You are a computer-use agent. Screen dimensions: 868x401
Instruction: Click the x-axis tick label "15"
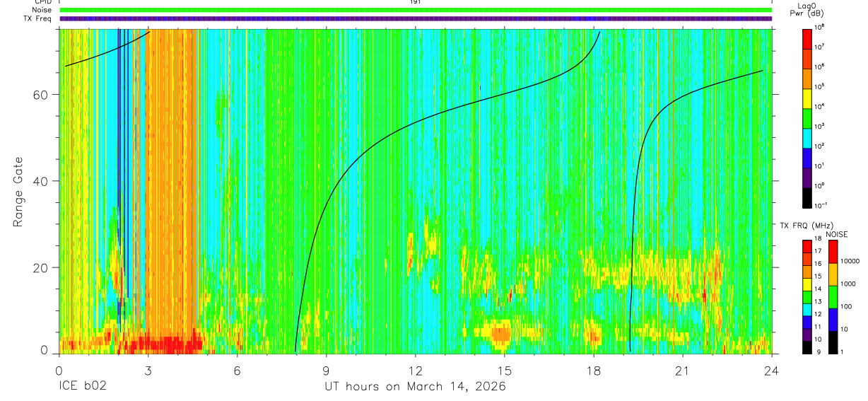click(x=505, y=371)
